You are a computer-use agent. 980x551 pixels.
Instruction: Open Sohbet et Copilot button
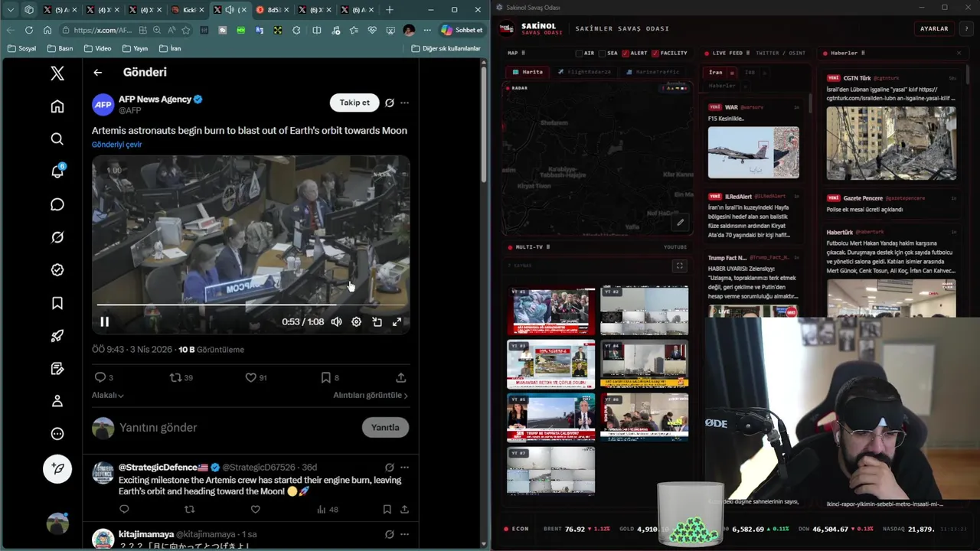(462, 30)
